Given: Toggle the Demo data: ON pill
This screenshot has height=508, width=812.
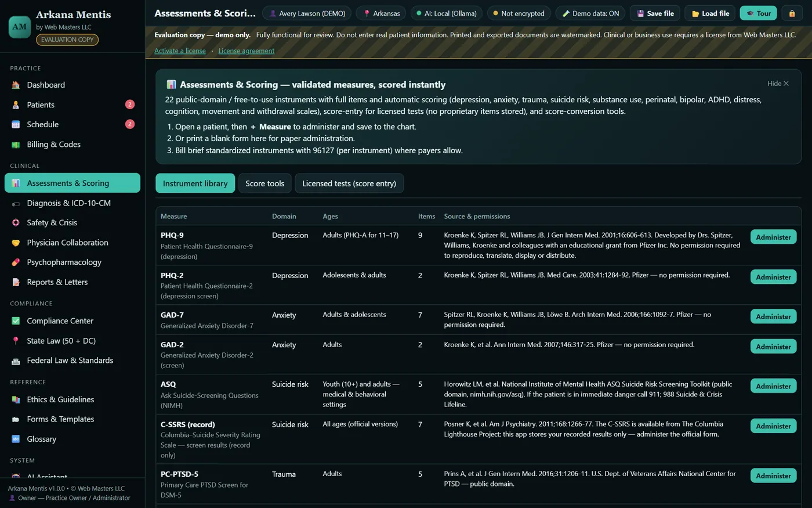Looking at the screenshot, I should pos(590,13).
